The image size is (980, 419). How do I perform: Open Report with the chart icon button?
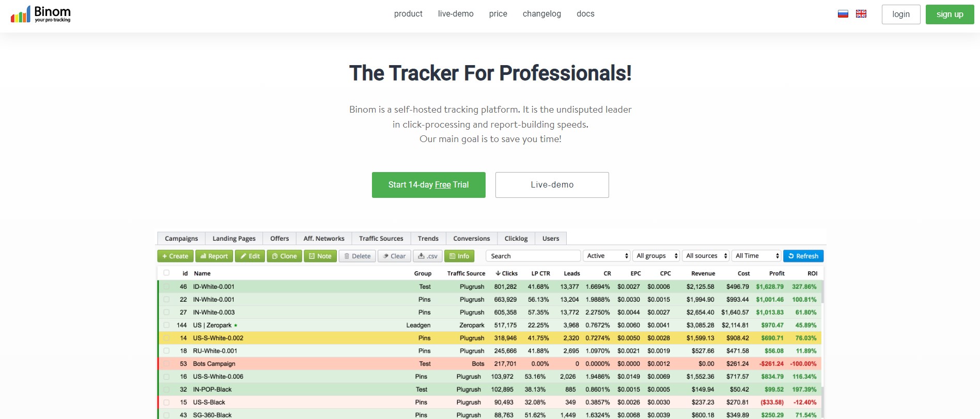pos(214,256)
